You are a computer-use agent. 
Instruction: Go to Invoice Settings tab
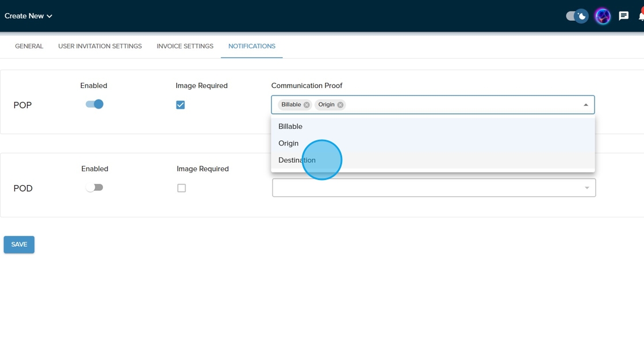click(x=185, y=46)
